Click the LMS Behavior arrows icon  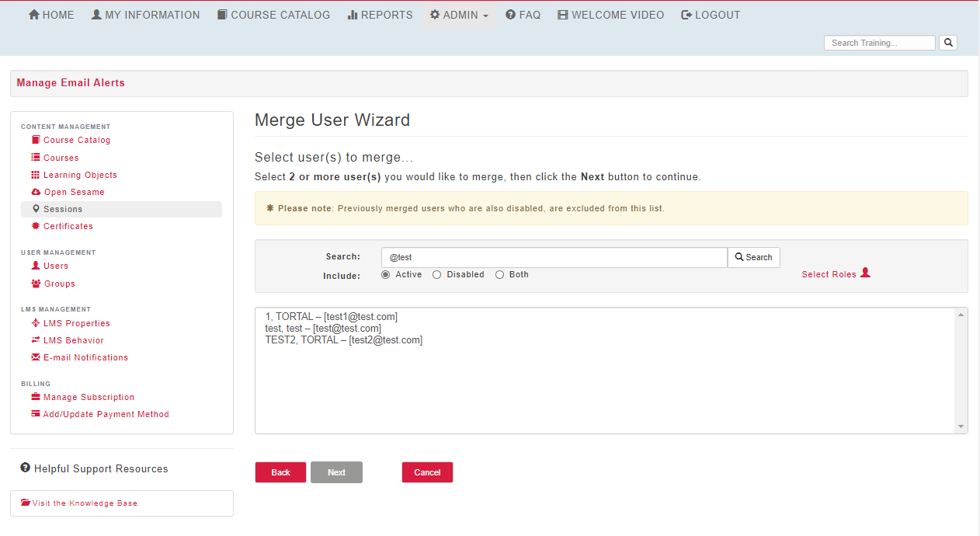tap(36, 340)
